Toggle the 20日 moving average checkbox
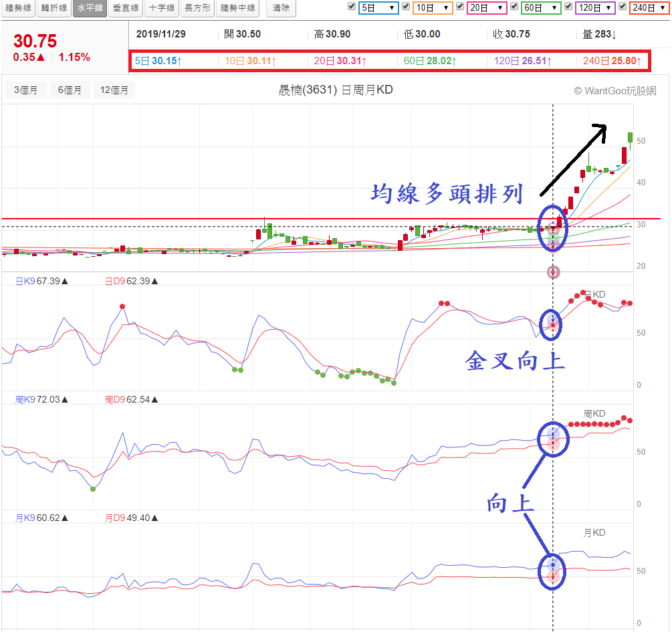 pyautogui.click(x=461, y=7)
